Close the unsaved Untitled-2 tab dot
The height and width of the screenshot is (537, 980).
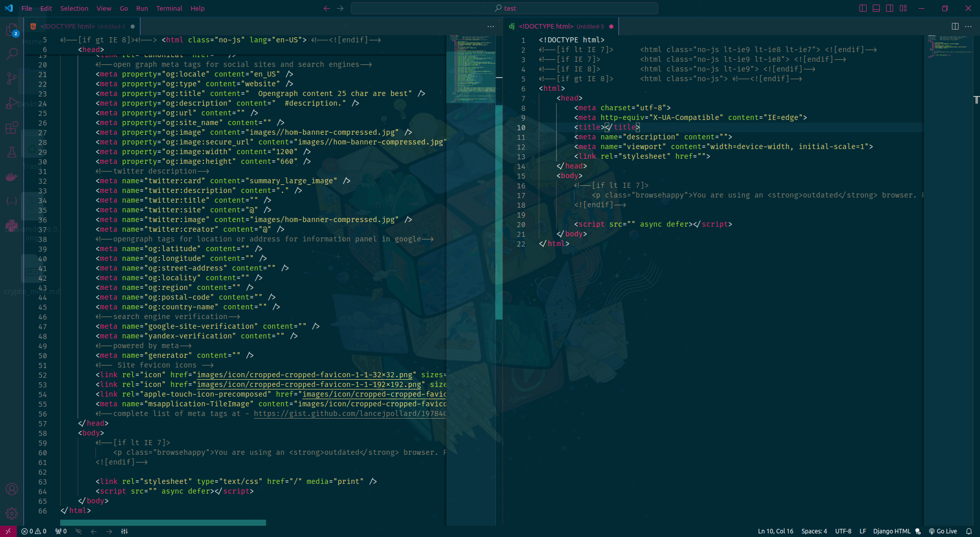point(133,27)
